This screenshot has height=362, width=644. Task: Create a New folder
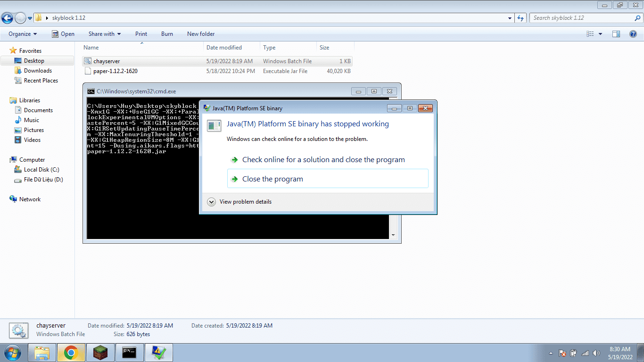pos(201,34)
